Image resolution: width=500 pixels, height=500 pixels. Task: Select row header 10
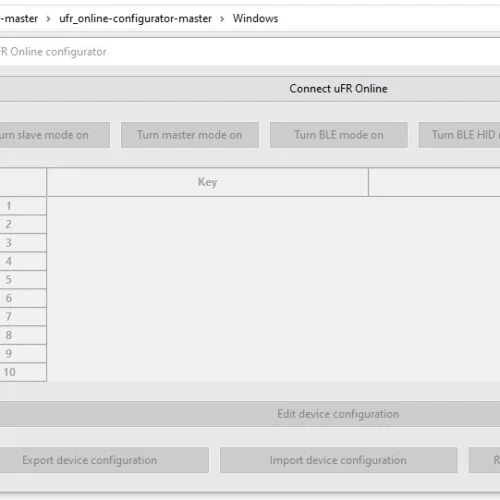pyautogui.click(x=23, y=372)
